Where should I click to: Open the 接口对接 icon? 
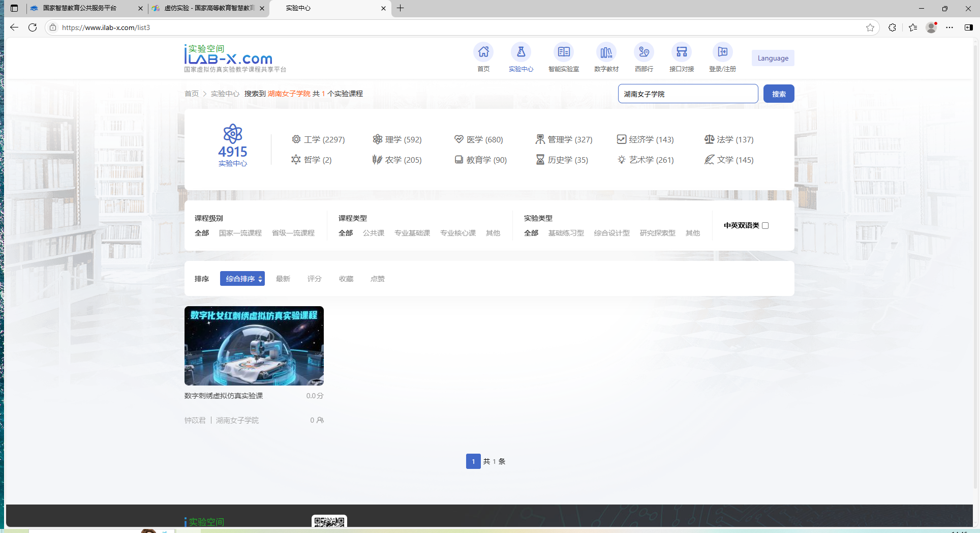coord(681,52)
